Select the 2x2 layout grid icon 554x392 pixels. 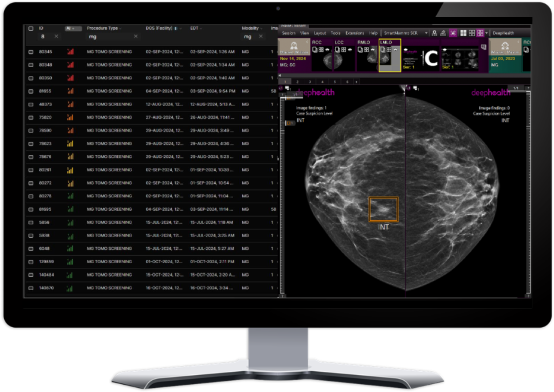click(x=463, y=33)
